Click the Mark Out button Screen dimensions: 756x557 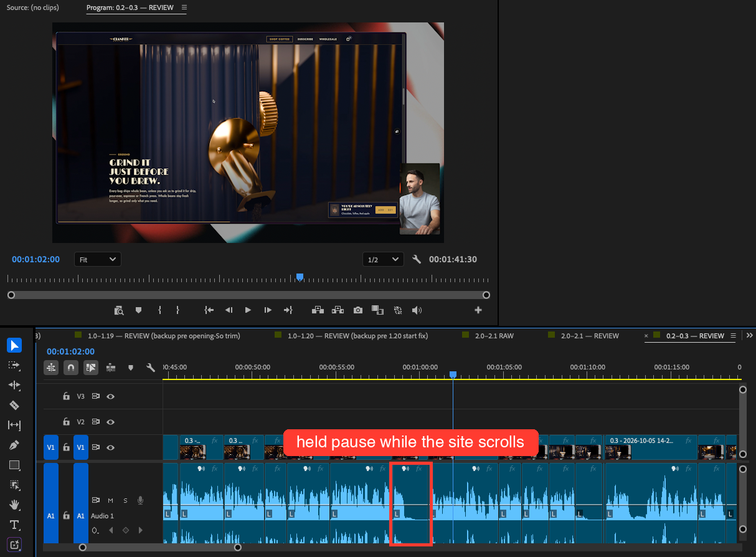[x=177, y=310]
